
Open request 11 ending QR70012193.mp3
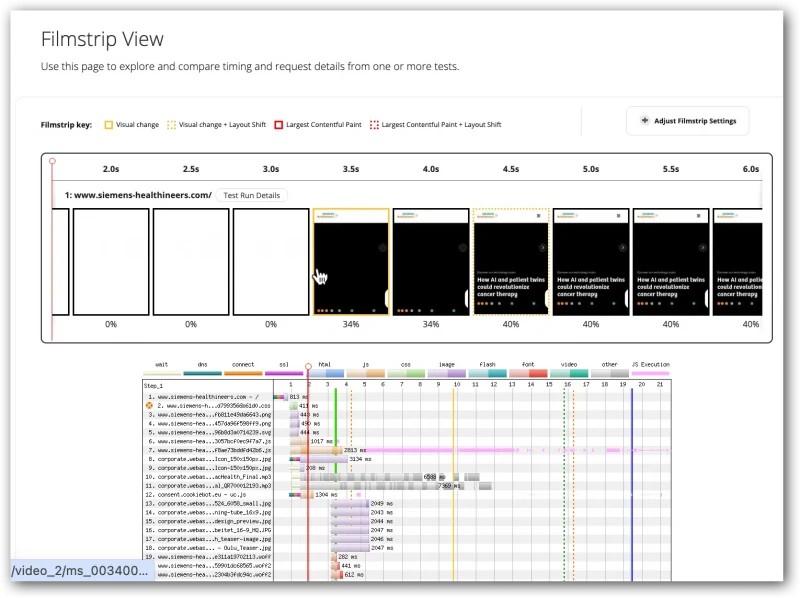point(208,486)
